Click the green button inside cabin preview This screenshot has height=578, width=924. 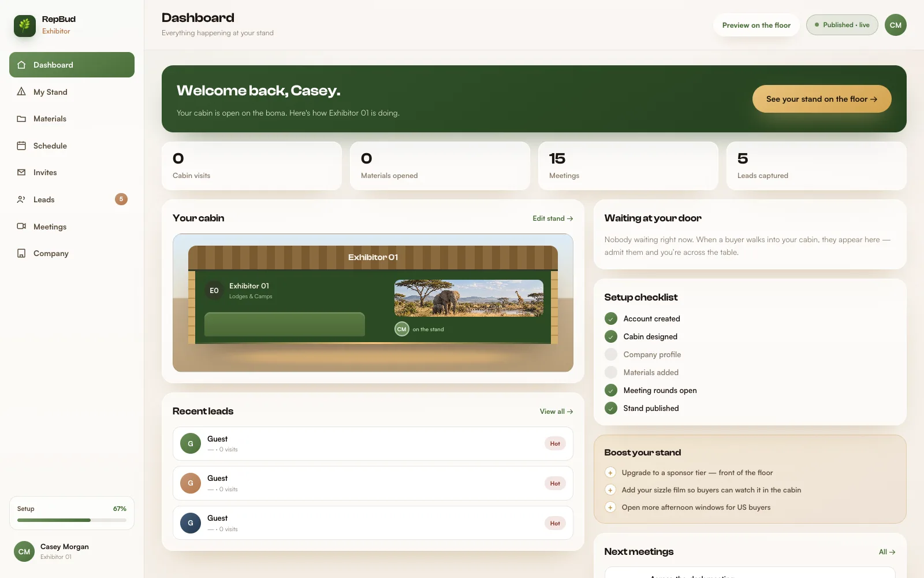click(x=285, y=324)
